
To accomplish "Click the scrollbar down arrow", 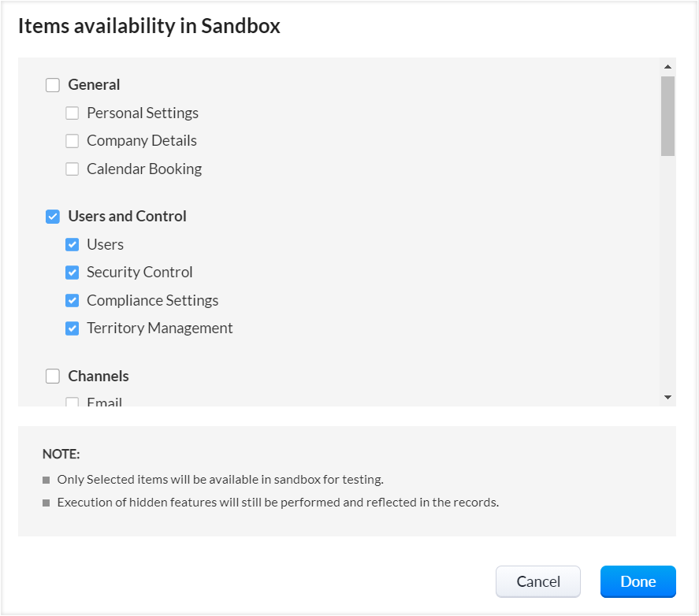I will tap(667, 398).
